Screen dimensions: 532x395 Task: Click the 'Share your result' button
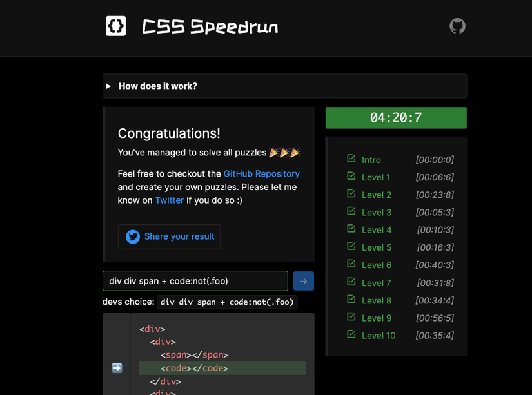click(169, 236)
